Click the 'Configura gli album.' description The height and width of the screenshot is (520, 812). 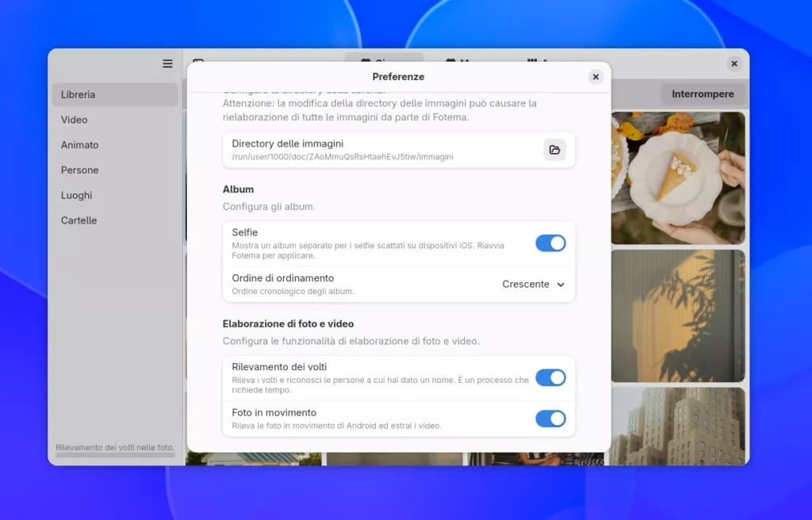click(269, 207)
